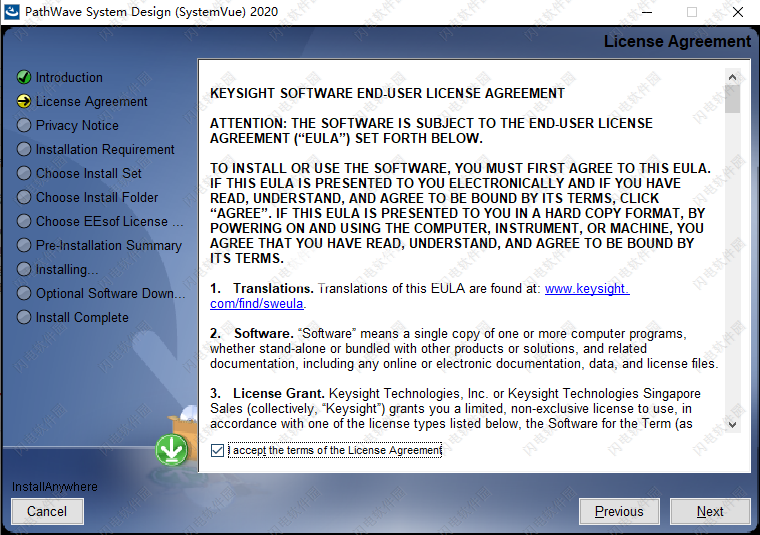The image size is (760, 535).
Task: Click the Introduction step label
Action: tap(69, 78)
